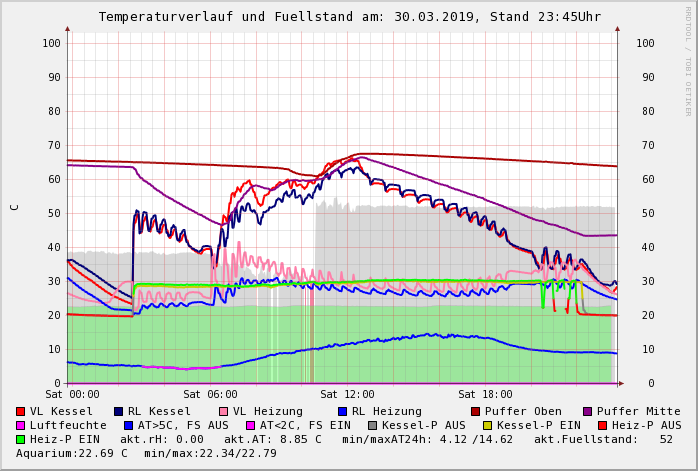Click the red VL Kessel legend swatch
This screenshot has width=698, height=471.
coord(21,411)
